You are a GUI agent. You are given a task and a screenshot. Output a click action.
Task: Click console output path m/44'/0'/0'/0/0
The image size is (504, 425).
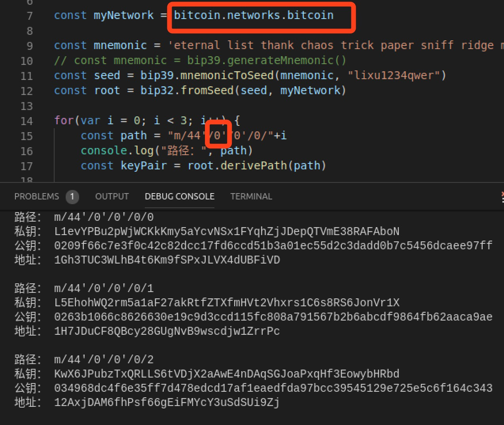coord(104,217)
